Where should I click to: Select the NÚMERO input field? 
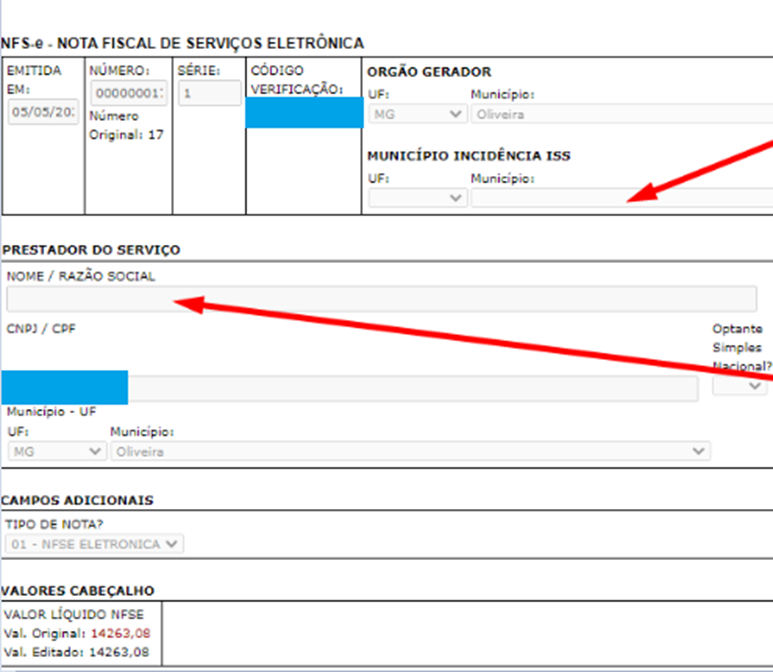pyautogui.click(x=128, y=93)
